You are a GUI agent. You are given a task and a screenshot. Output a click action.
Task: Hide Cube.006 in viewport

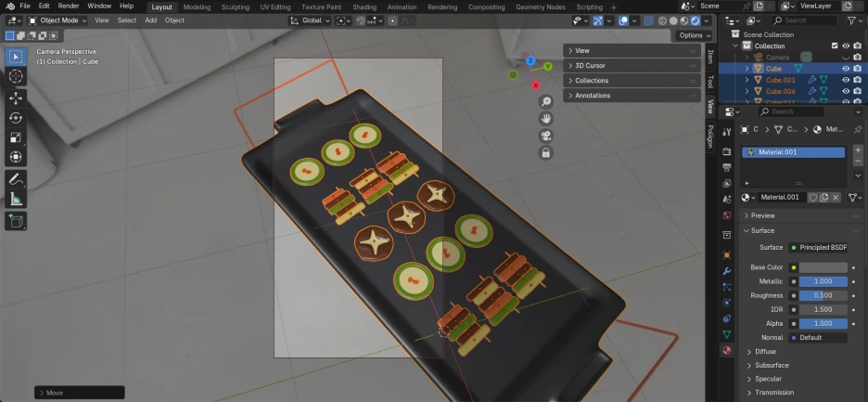[846, 91]
